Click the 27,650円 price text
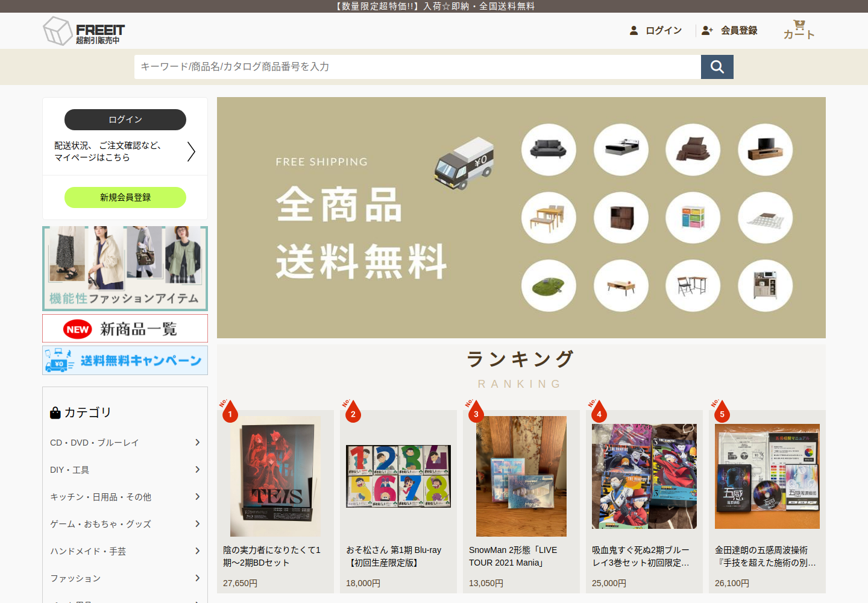The height and width of the screenshot is (603, 868). point(240,583)
